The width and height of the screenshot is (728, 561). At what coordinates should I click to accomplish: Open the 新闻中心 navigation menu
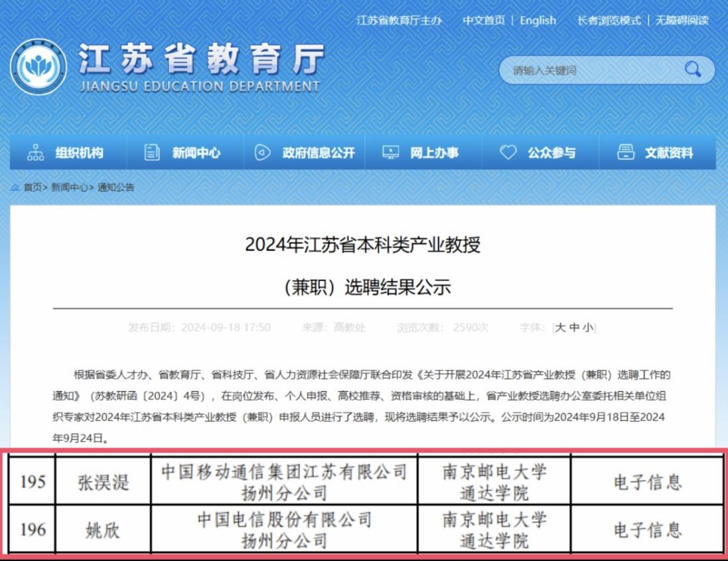[x=196, y=153]
